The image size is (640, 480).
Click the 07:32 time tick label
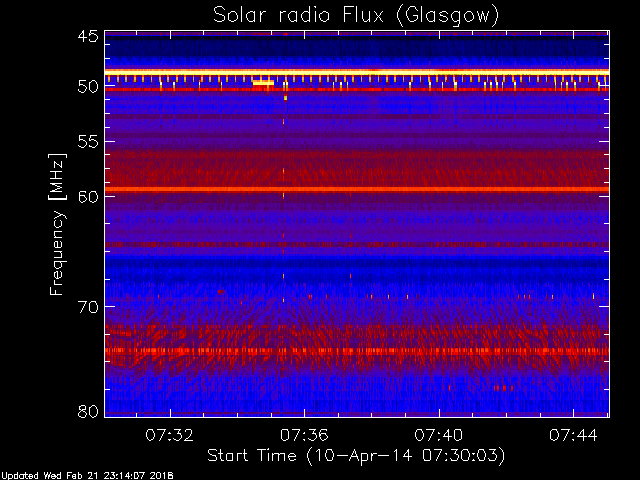[x=169, y=435]
